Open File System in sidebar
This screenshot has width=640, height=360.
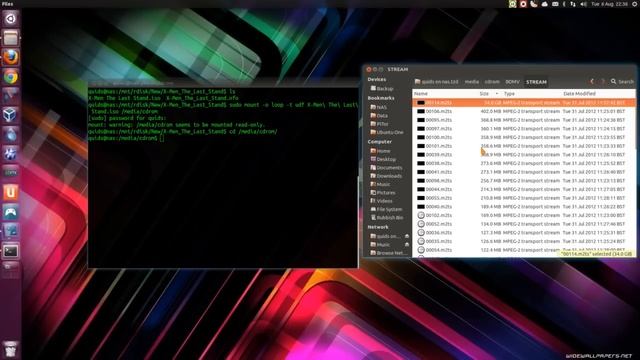coord(386,209)
